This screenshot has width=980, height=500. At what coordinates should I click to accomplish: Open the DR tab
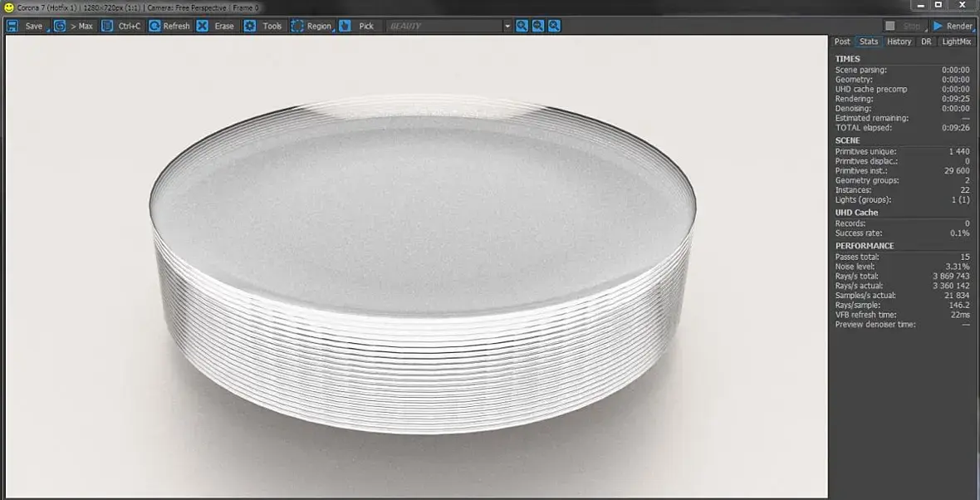point(926,42)
